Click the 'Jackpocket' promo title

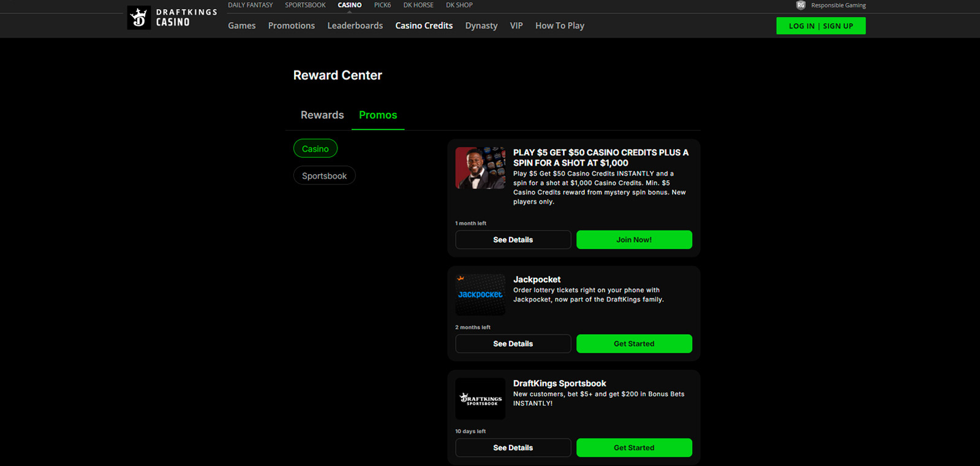(537, 280)
